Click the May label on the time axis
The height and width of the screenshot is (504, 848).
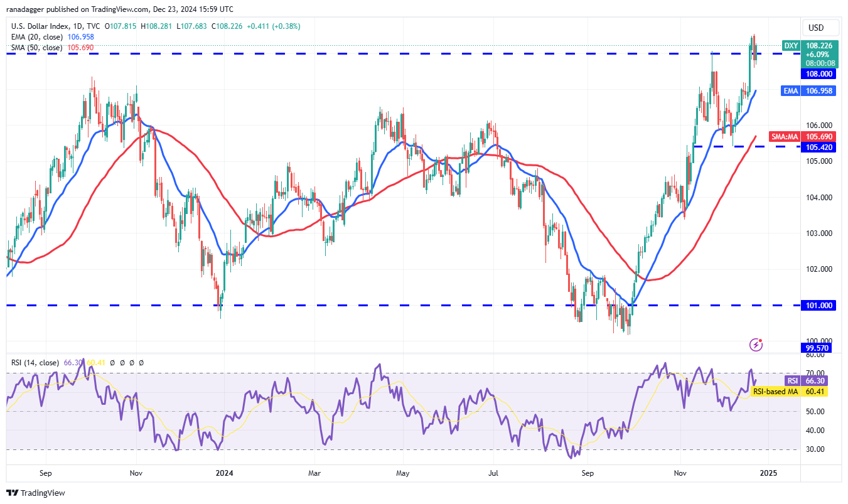point(404,472)
